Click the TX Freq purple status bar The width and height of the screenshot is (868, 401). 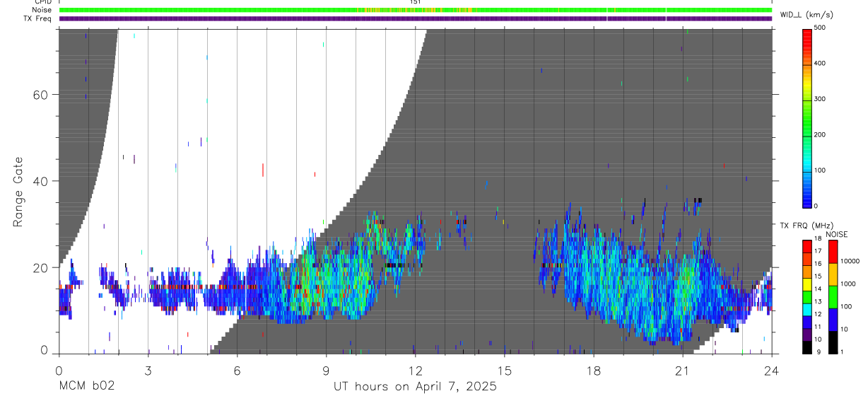[416, 18]
